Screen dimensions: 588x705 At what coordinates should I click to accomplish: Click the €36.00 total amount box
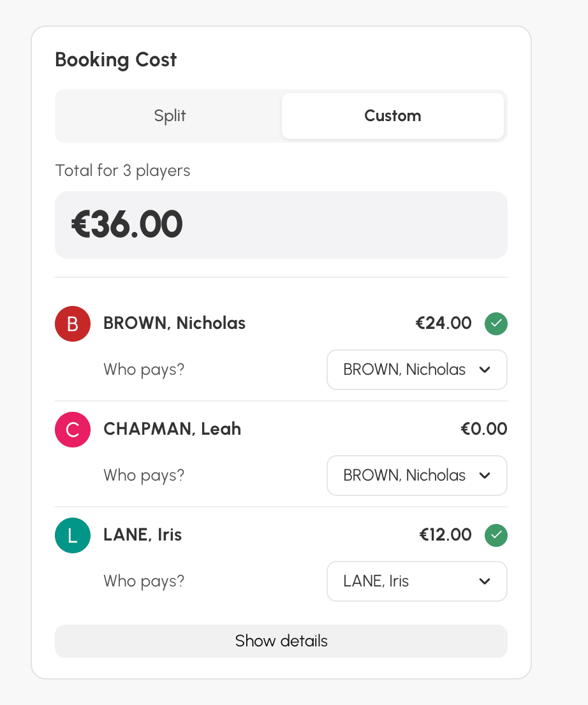(281, 225)
